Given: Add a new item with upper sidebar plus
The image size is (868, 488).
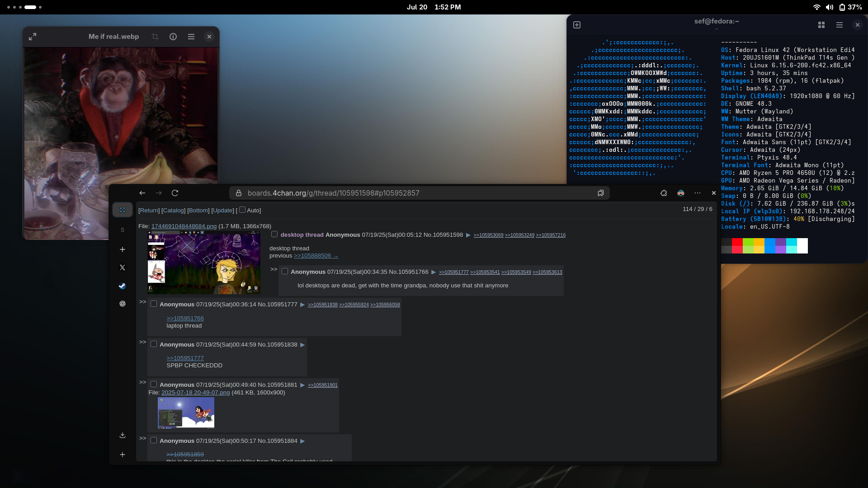Looking at the screenshot, I should pos(123,249).
